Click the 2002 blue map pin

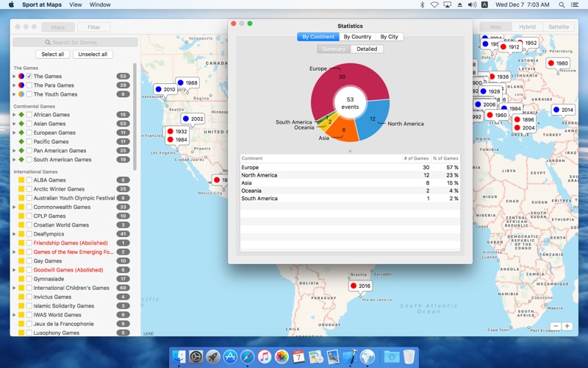(193, 118)
